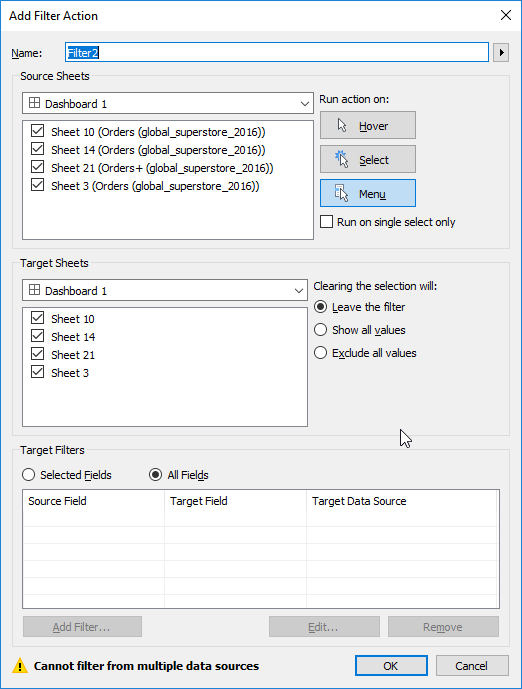The width and height of the screenshot is (522, 689).
Task: Click the yellow warning triangle icon
Action: 20,666
